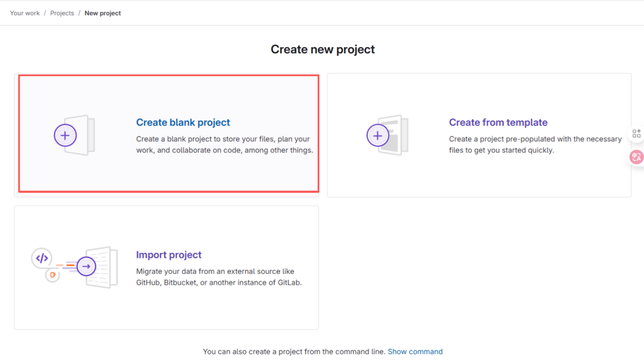
Task: Click the purple arrow circle in Import illustration
Action: point(86,266)
